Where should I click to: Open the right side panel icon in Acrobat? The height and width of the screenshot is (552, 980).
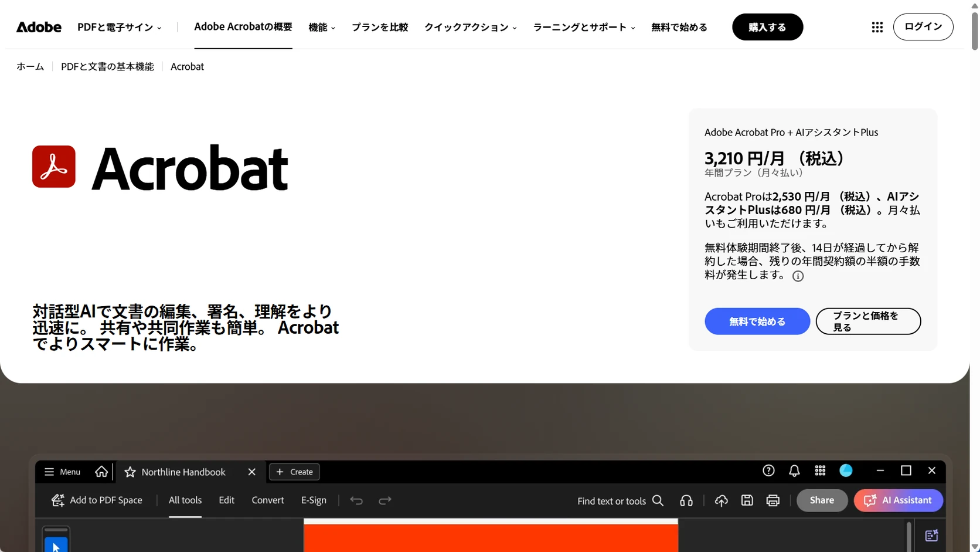tap(931, 535)
